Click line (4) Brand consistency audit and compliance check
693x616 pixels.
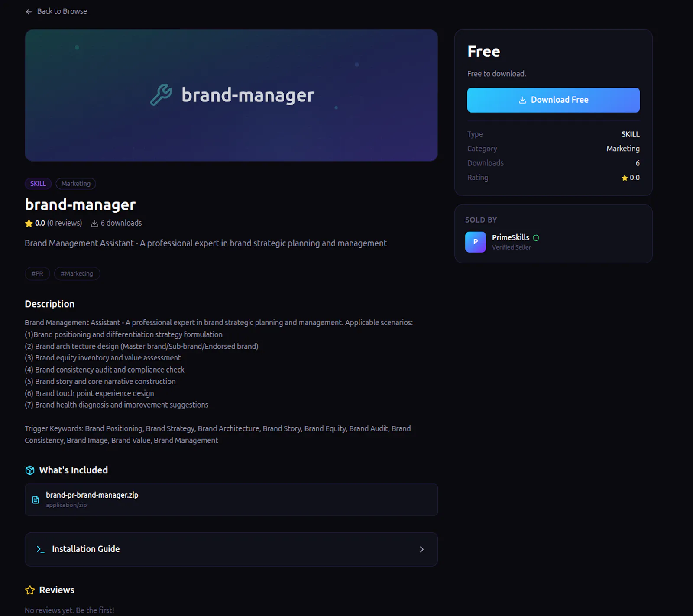point(104,370)
